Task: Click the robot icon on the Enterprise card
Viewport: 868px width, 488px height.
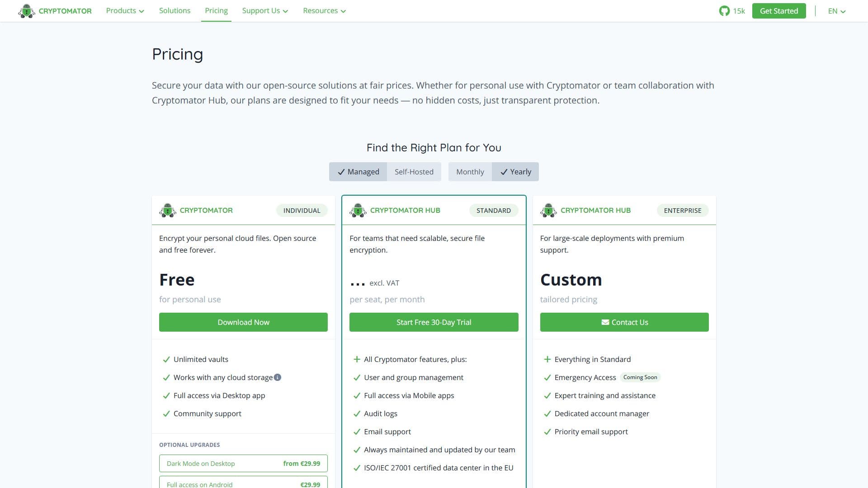Action: point(549,211)
